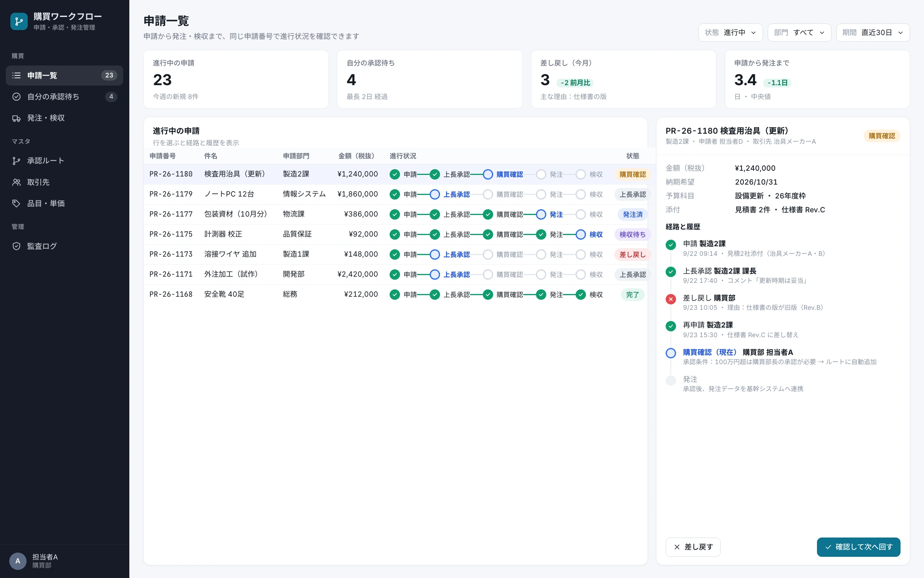Click the 発注 step circle in PR-26-1177 row

(541, 215)
